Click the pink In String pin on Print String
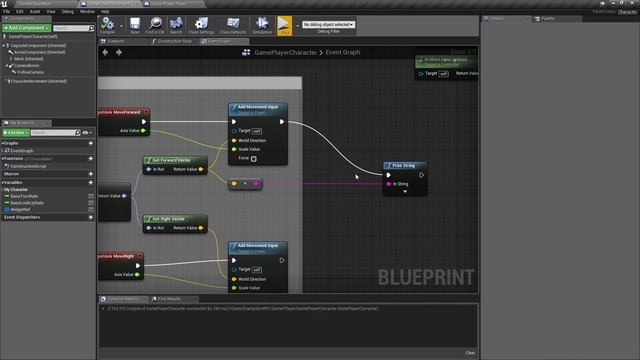 pyautogui.click(x=389, y=184)
